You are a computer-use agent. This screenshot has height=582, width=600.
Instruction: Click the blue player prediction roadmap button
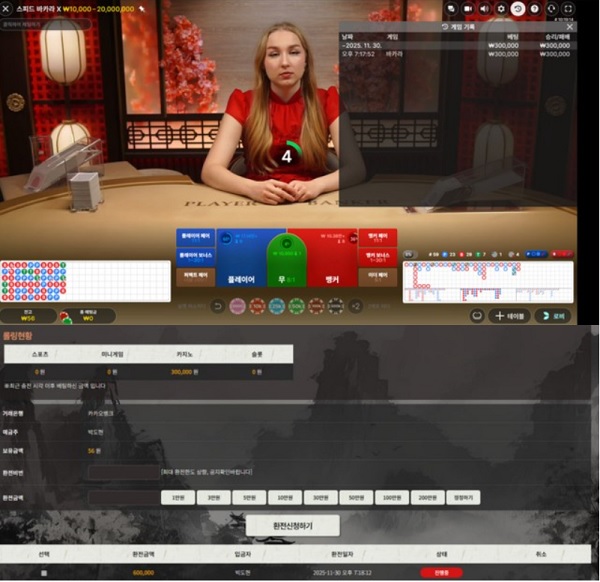[x=536, y=254]
